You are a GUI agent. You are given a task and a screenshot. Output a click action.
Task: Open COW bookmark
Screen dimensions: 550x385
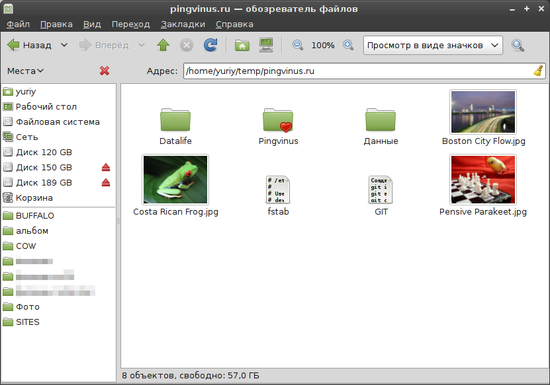[59, 246]
